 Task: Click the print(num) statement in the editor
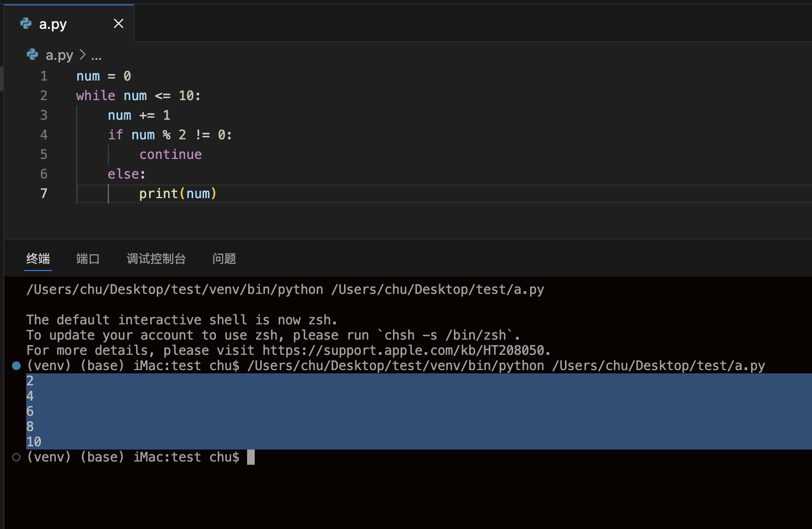(177, 194)
